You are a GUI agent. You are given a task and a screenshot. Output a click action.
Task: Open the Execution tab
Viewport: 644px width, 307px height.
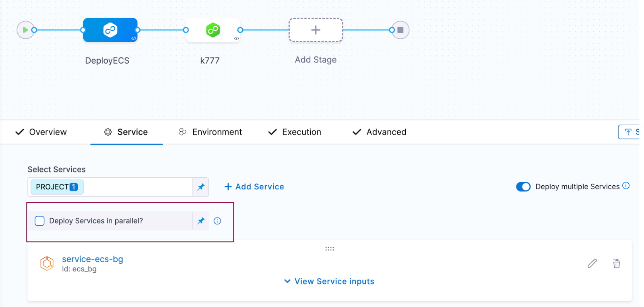click(x=295, y=132)
